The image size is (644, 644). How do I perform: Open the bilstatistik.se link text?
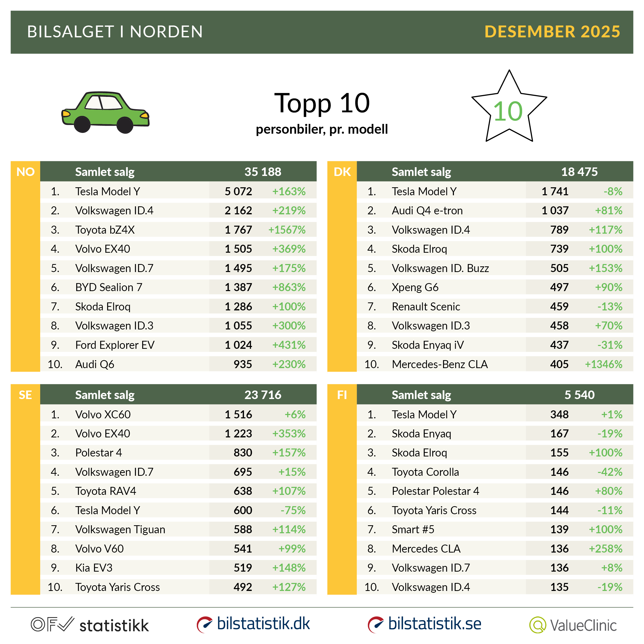[435, 623]
